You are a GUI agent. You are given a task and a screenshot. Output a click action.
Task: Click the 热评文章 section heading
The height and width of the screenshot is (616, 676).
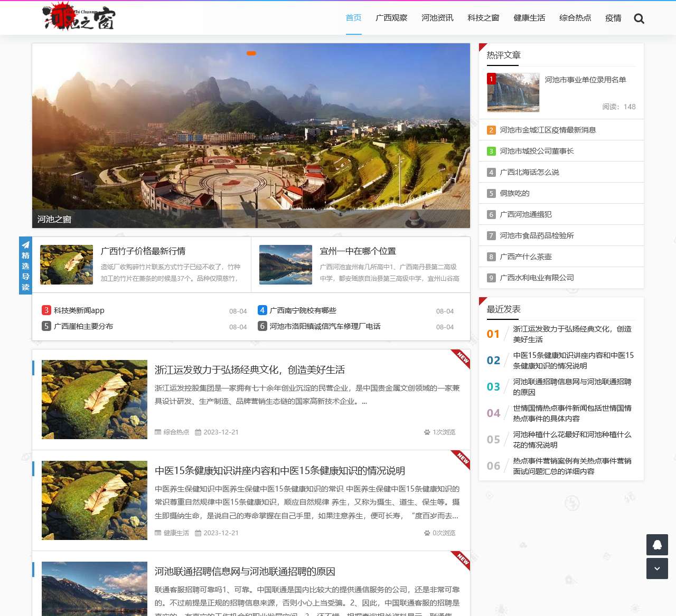504,55
